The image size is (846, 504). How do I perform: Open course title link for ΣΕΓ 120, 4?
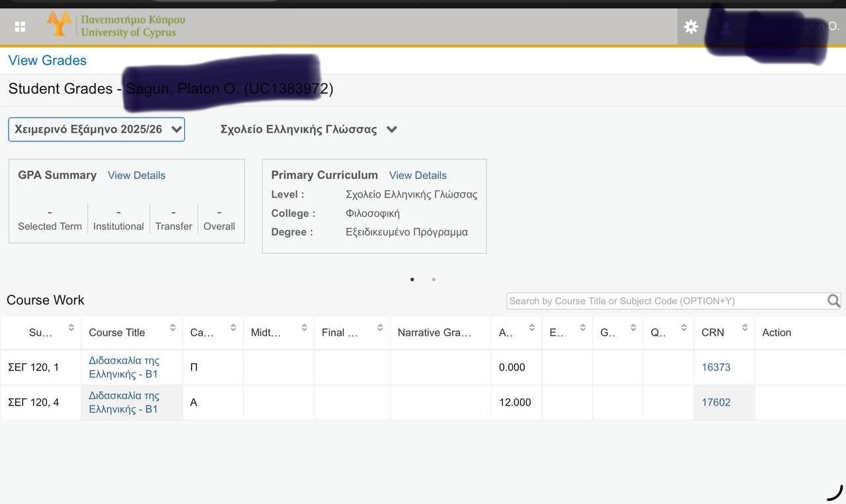click(x=124, y=402)
